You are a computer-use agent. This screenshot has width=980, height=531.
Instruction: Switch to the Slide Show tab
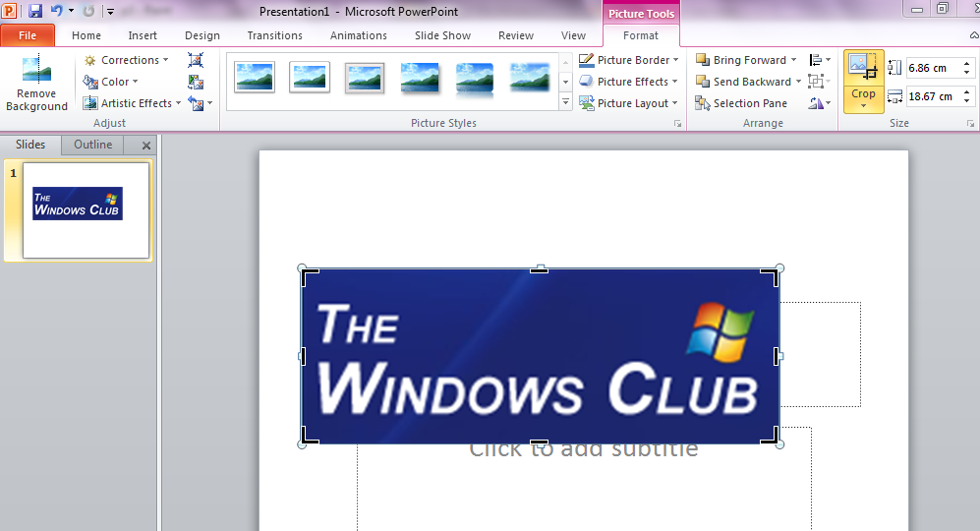(x=442, y=35)
